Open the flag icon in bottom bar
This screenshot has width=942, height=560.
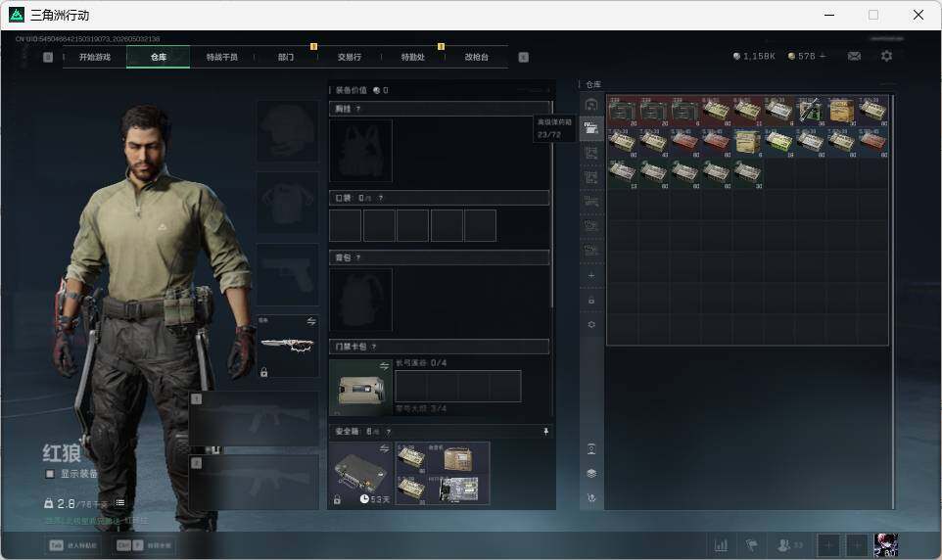(x=752, y=545)
